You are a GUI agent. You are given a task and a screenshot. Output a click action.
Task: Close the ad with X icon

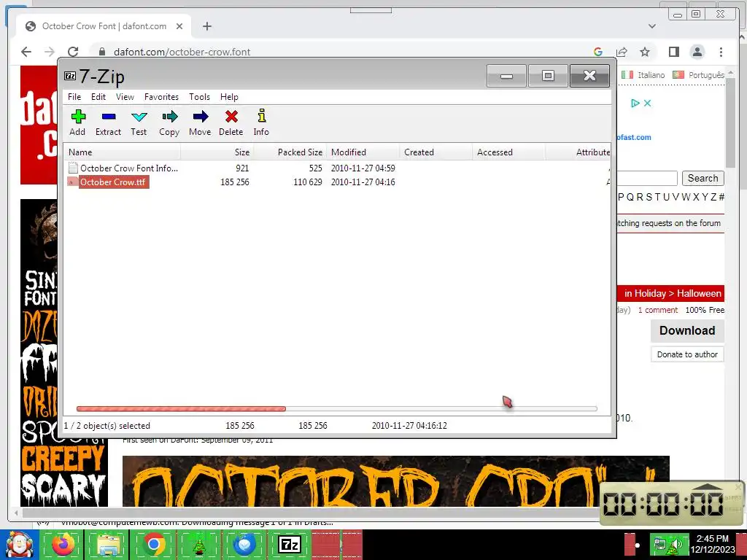click(x=648, y=103)
